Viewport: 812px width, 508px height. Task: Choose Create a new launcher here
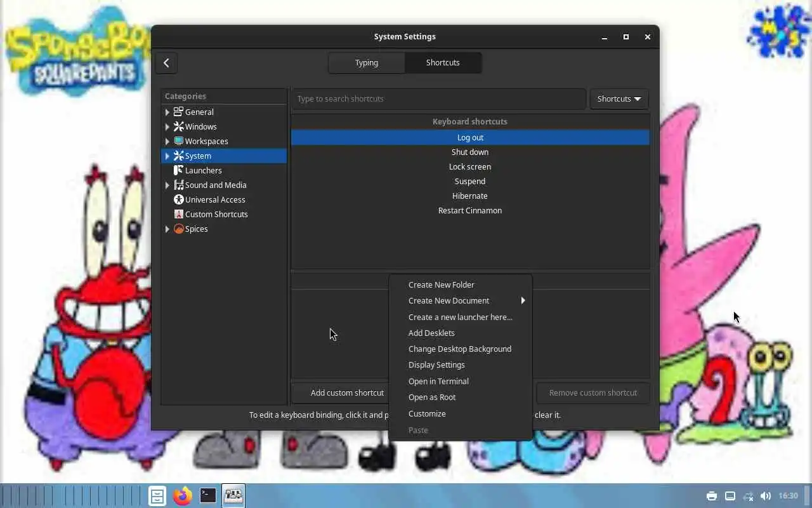point(461,317)
